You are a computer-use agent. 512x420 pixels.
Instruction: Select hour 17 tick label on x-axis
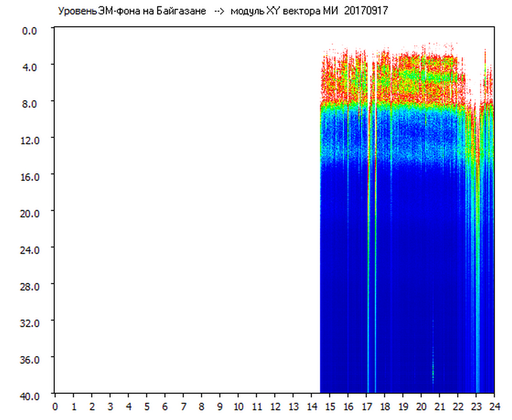click(x=366, y=407)
